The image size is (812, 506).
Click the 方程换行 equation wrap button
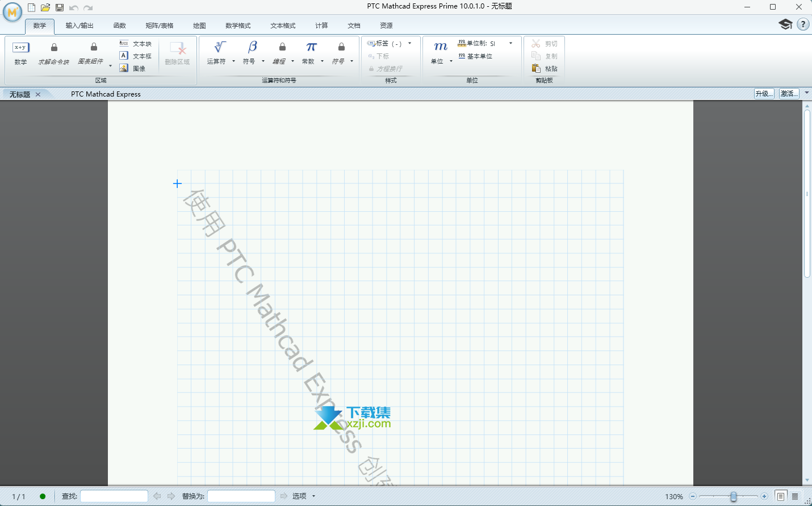click(386, 69)
